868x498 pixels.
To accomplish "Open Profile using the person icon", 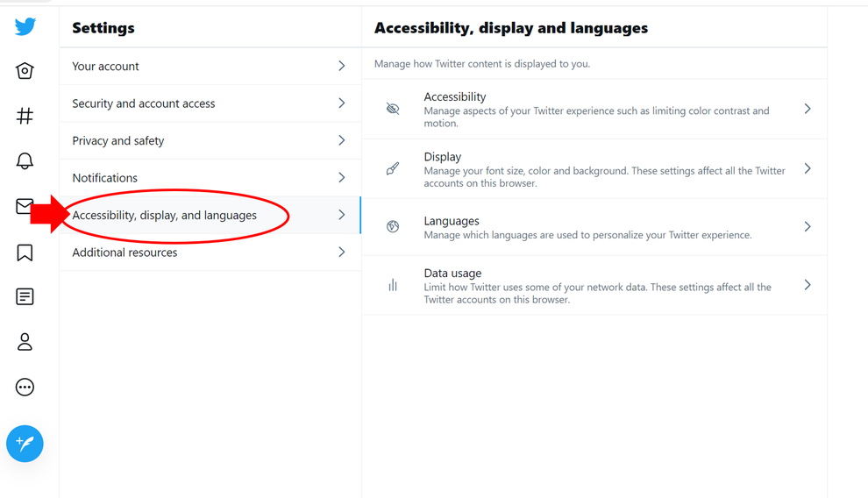I will (25, 342).
